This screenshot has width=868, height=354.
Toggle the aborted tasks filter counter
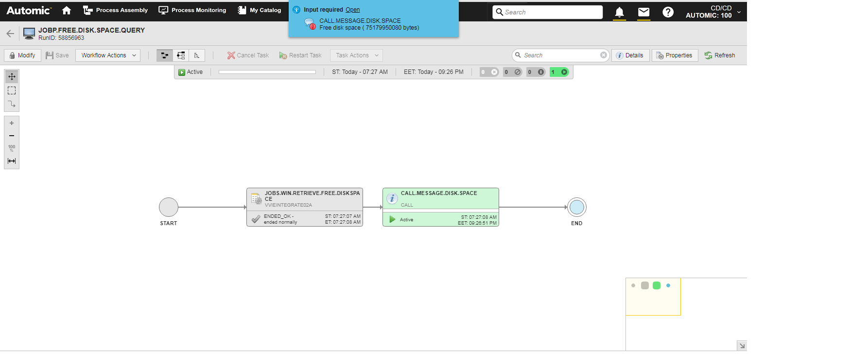click(x=489, y=72)
